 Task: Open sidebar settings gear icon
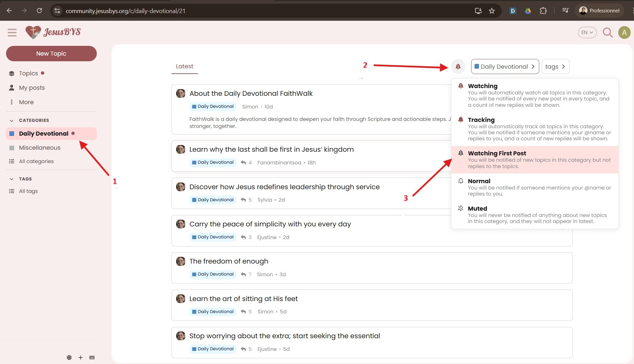[69, 358]
